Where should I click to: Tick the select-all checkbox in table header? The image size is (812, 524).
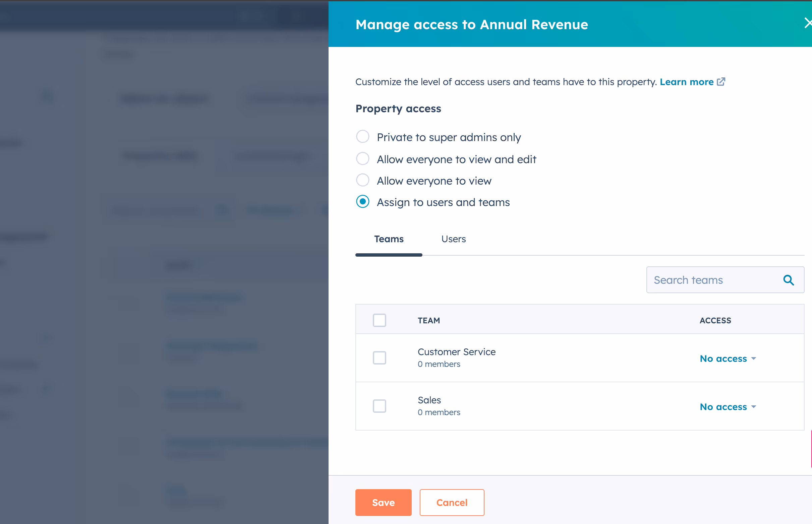379,320
